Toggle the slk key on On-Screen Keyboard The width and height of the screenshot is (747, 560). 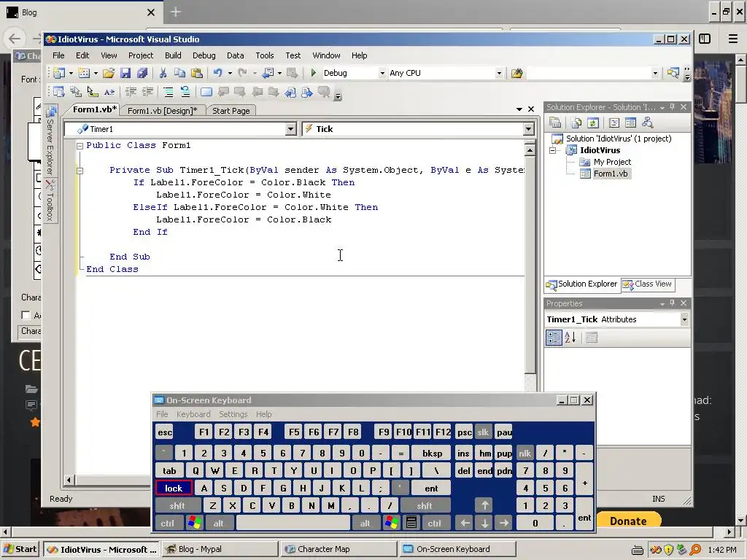[x=483, y=432]
